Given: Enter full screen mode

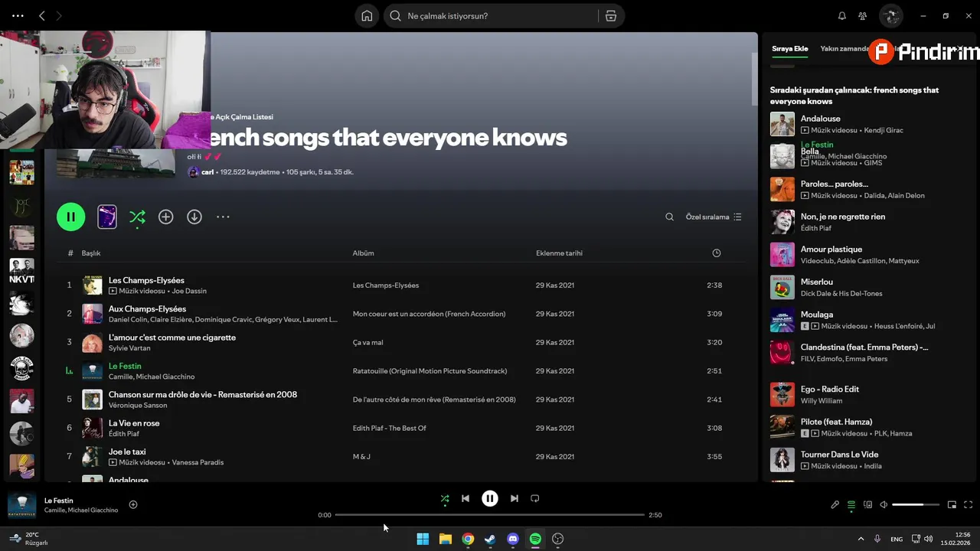Looking at the screenshot, I should coord(969,505).
